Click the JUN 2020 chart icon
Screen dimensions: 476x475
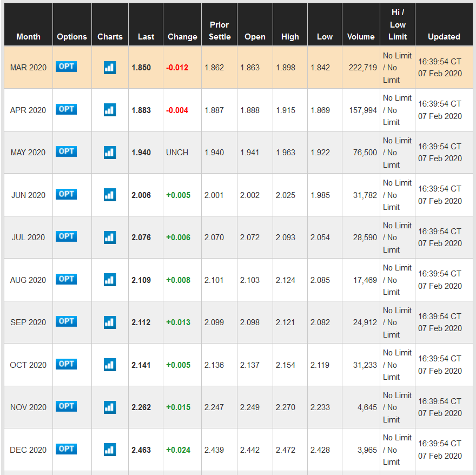pyautogui.click(x=110, y=195)
